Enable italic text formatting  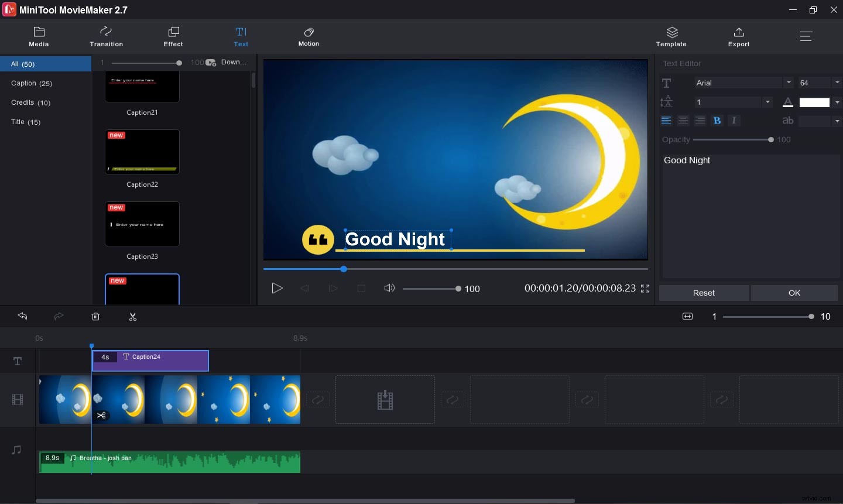coord(734,121)
